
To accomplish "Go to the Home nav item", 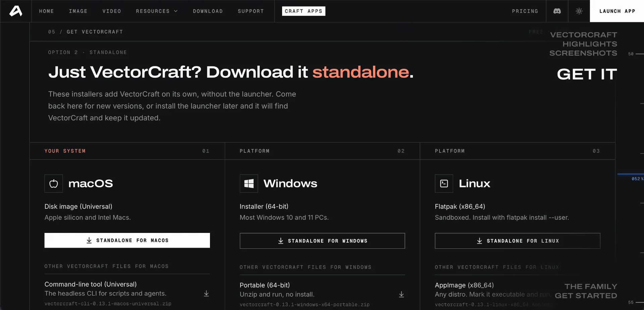I will pos(46,11).
